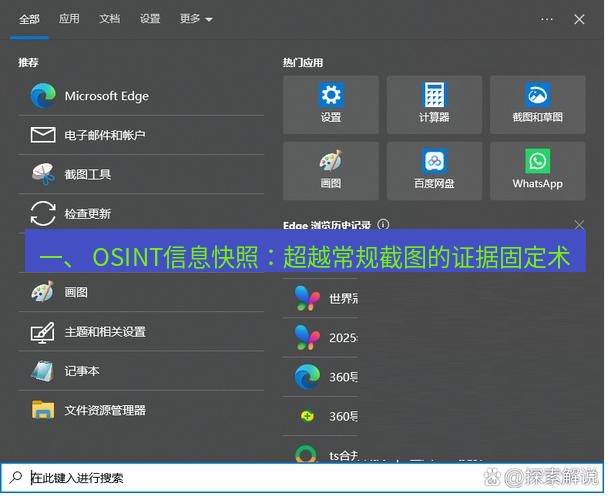Click the 主题和相关设置 text label
The image size is (611, 500).
[x=105, y=332]
